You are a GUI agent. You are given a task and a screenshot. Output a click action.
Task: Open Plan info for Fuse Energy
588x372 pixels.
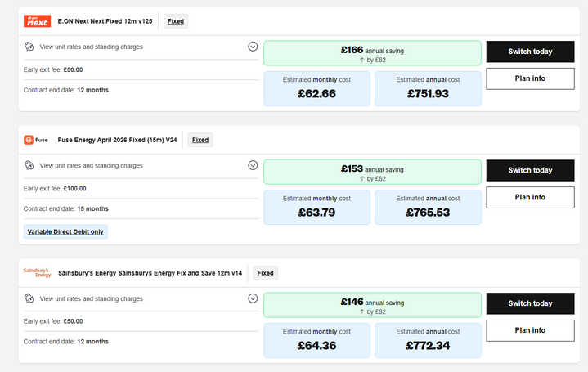point(530,197)
